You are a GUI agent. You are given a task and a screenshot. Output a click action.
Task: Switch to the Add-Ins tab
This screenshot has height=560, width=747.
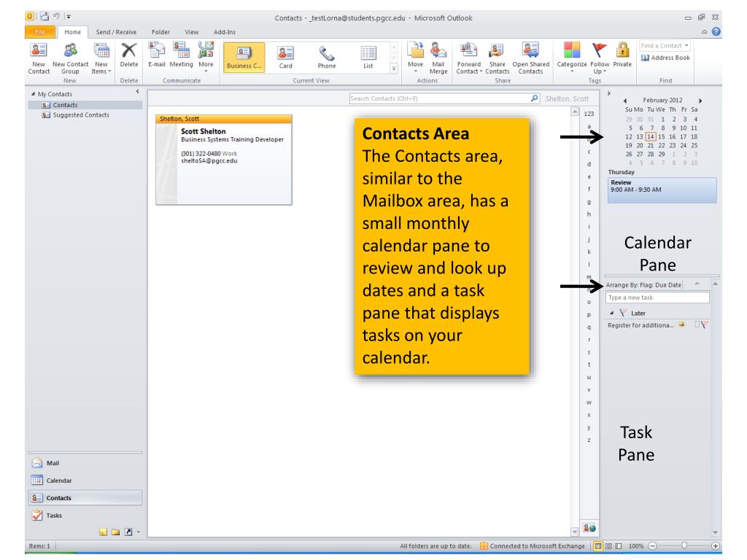click(225, 32)
